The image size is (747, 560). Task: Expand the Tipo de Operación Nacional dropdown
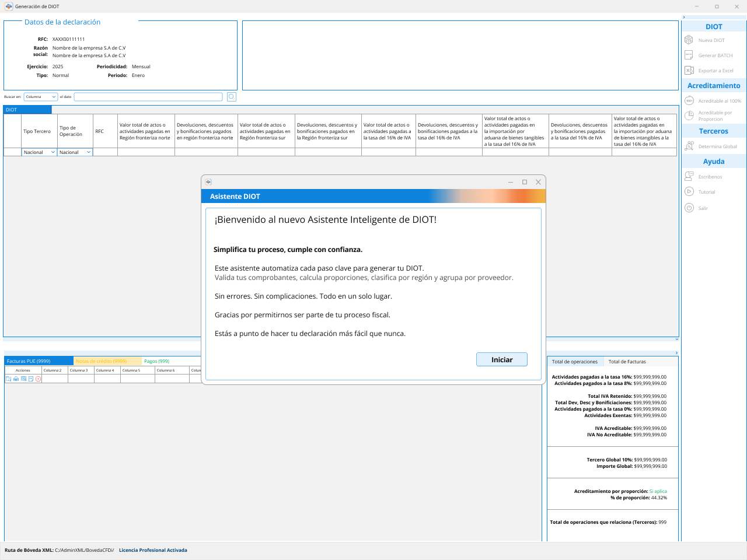click(x=75, y=152)
